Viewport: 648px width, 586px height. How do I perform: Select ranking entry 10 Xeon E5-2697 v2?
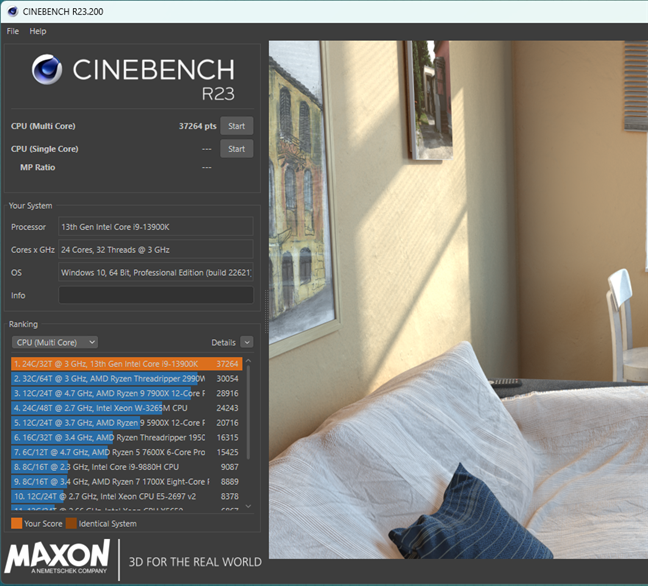[126, 496]
